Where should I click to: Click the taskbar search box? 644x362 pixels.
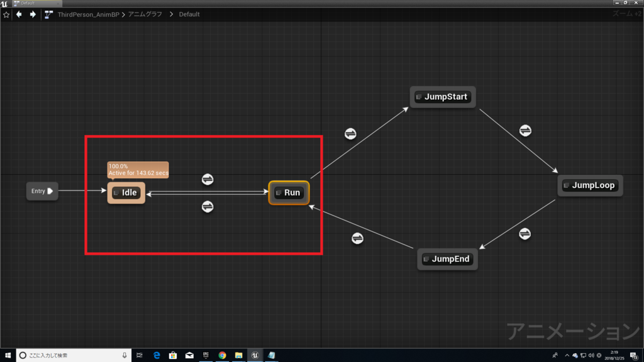pyautogui.click(x=74, y=356)
